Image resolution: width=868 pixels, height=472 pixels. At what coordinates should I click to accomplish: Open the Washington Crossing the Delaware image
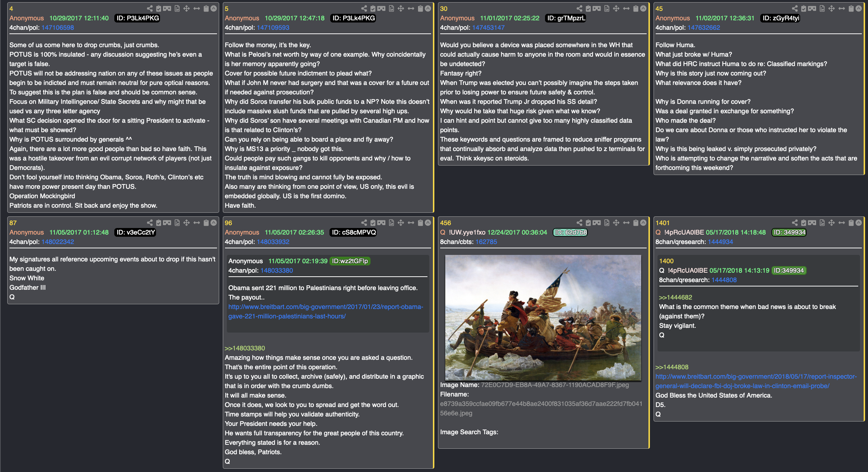pos(543,317)
